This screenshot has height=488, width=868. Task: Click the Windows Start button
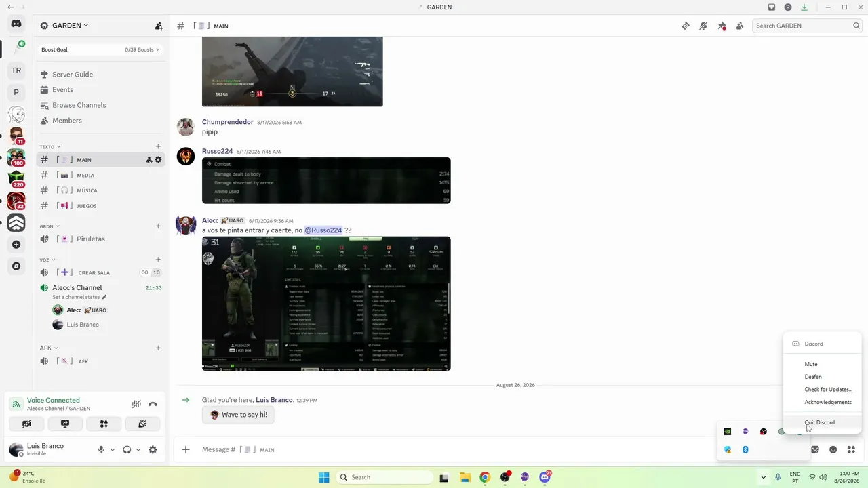(x=324, y=477)
